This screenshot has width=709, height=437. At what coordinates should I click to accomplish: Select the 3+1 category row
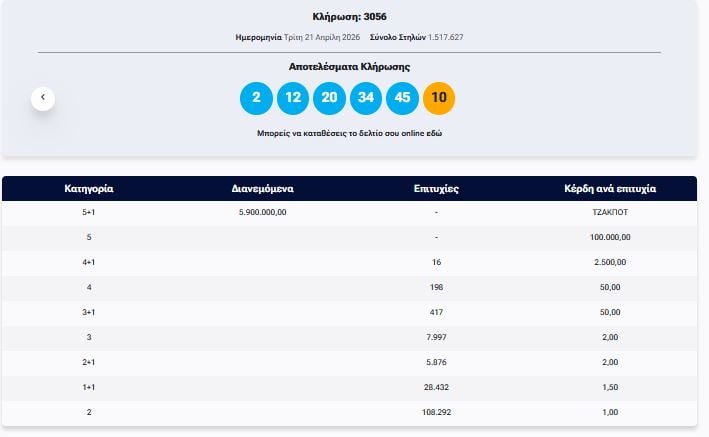click(88, 312)
